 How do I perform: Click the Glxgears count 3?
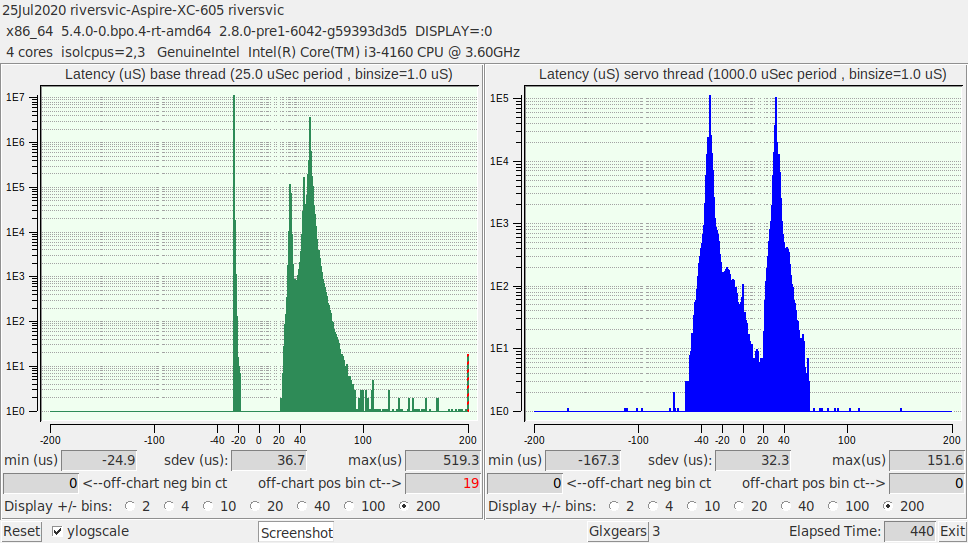coord(656,531)
